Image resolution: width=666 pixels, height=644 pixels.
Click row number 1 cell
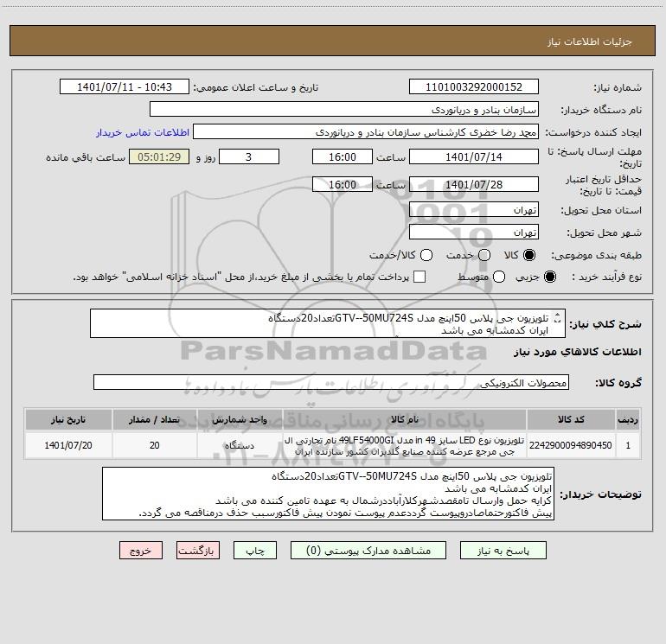[x=628, y=445]
